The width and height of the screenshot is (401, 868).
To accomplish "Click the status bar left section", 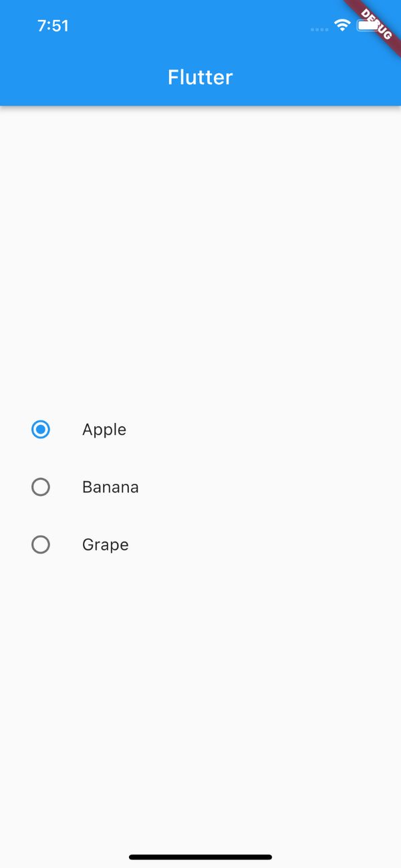I will pyautogui.click(x=53, y=26).
